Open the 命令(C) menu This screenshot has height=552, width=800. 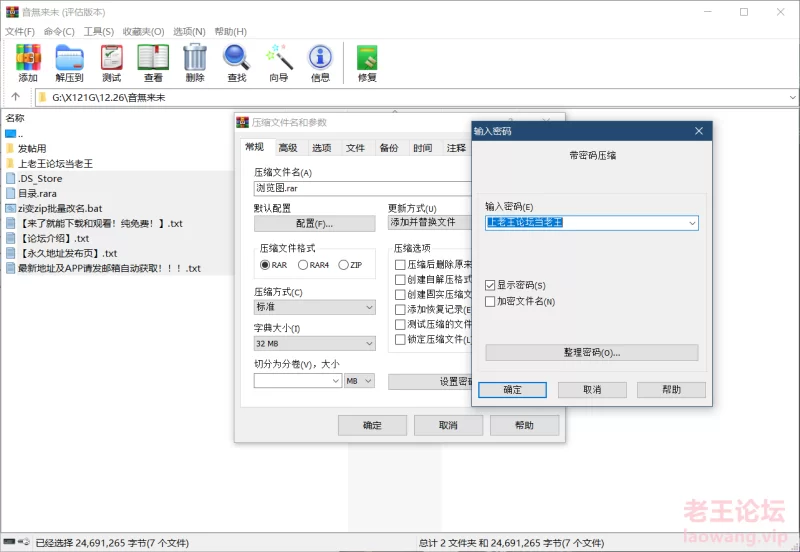coord(59,32)
